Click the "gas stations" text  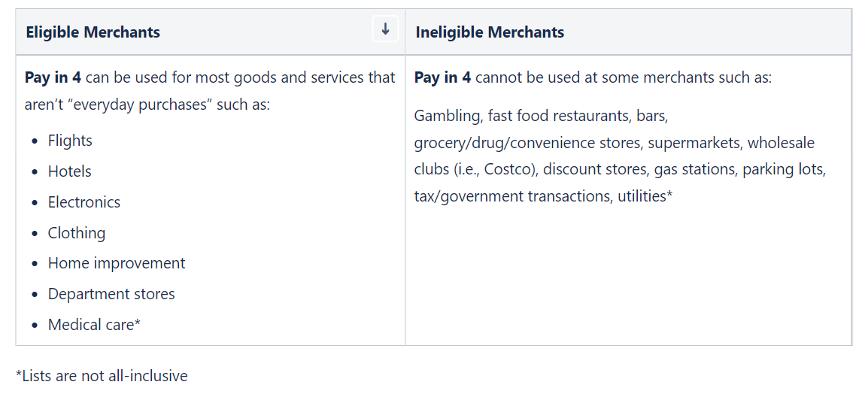(x=695, y=169)
